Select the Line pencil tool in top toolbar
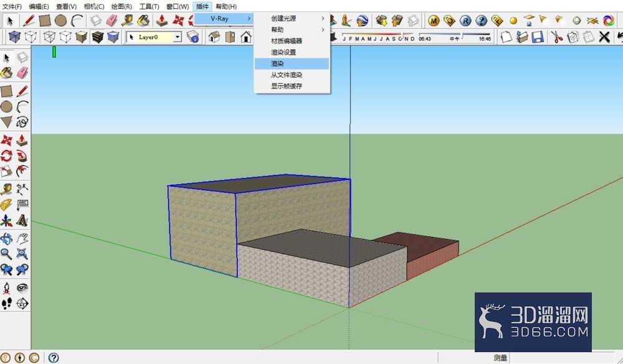The height and width of the screenshot is (364, 623). pos(29,21)
